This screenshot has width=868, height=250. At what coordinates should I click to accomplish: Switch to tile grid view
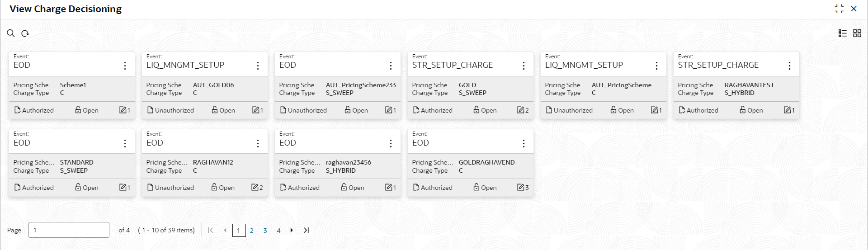857,33
